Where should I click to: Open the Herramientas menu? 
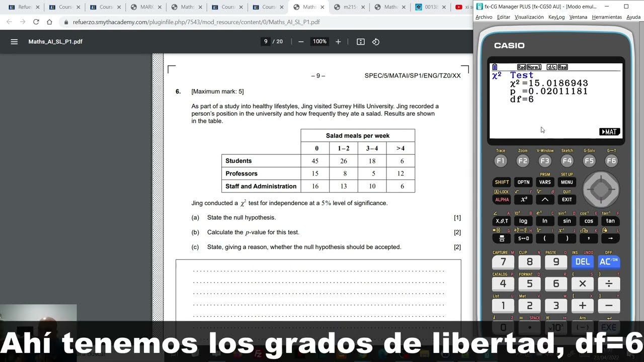607,17
